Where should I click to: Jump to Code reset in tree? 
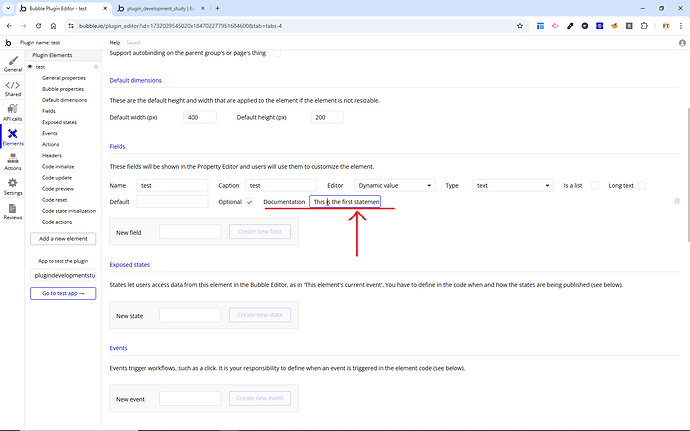[x=55, y=199]
